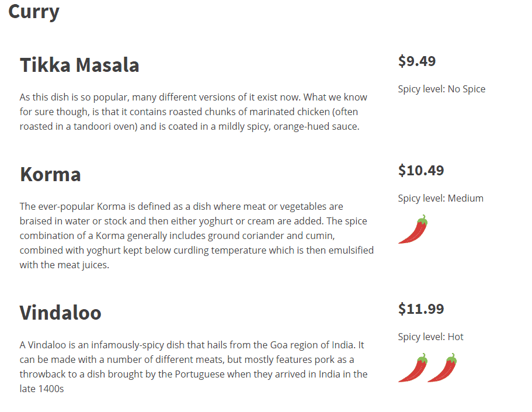The height and width of the screenshot is (412, 532).
Task: Click the $11.99 price
Action: pyautogui.click(x=420, y=309)
